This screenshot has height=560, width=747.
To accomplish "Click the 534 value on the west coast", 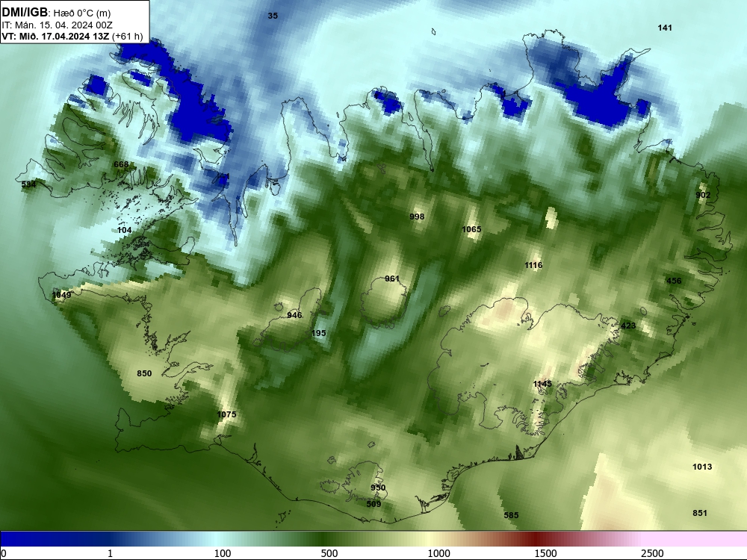I will [x=28, y=184].
